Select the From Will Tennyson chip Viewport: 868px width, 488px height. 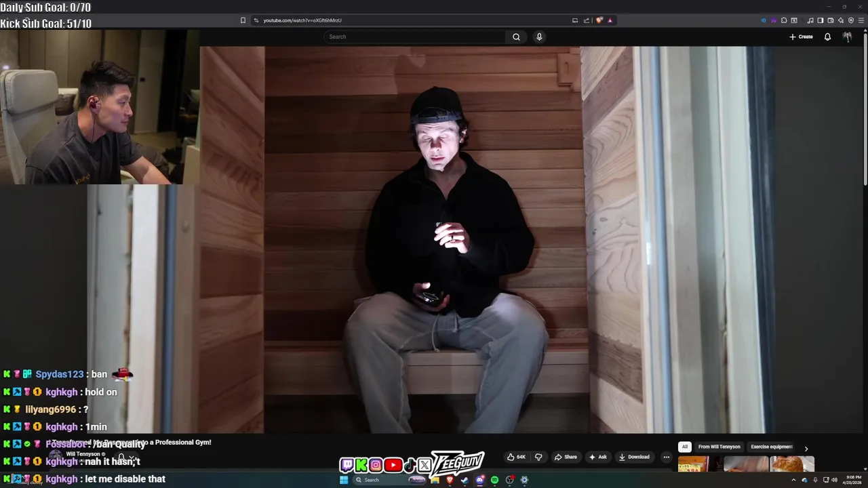[x=719, y=447]
